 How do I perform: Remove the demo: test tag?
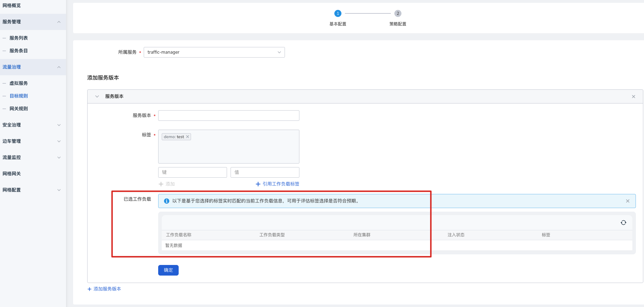pos(188,137)
